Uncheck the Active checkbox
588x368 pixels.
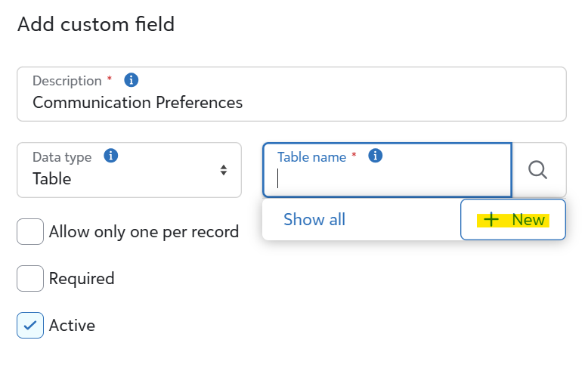point(30,326)
